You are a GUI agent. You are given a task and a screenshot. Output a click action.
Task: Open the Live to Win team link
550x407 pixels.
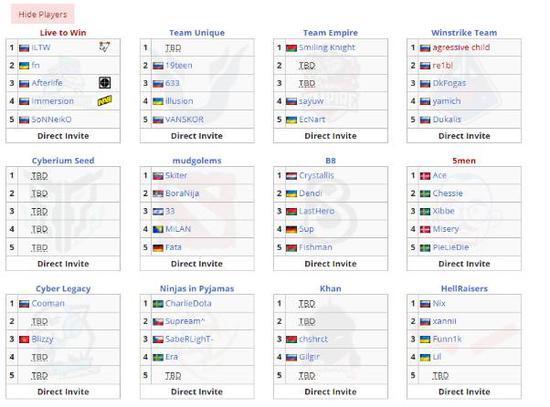click(x=63, y=33)
